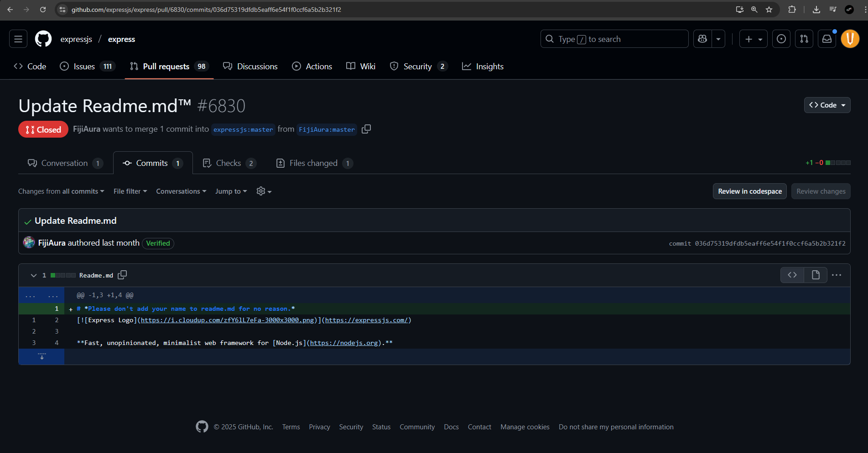The width and height of the screenshot is (868, 453).
Task: Copy the FijiAura:master branch name
Action: 366,129
